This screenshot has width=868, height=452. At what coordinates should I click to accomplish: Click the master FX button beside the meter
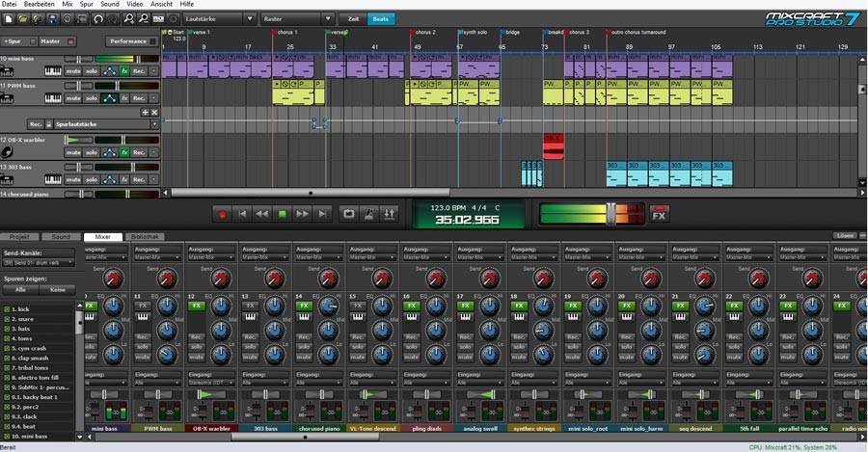pos(659,214)
